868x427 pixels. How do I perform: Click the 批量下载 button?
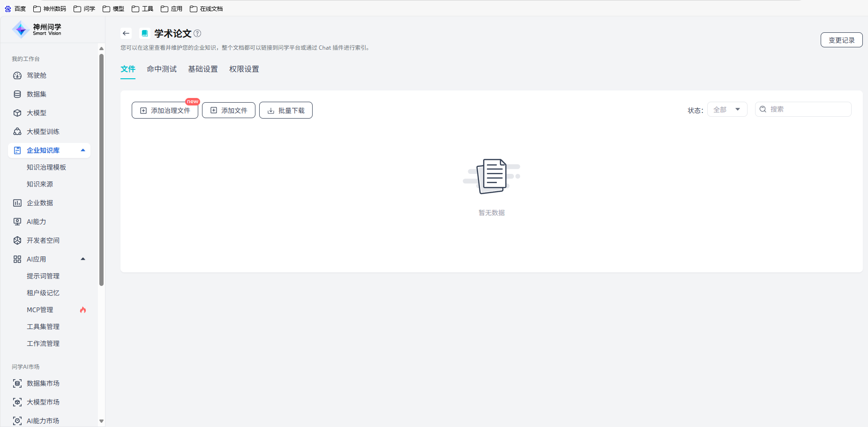click(x=286, y=110)
